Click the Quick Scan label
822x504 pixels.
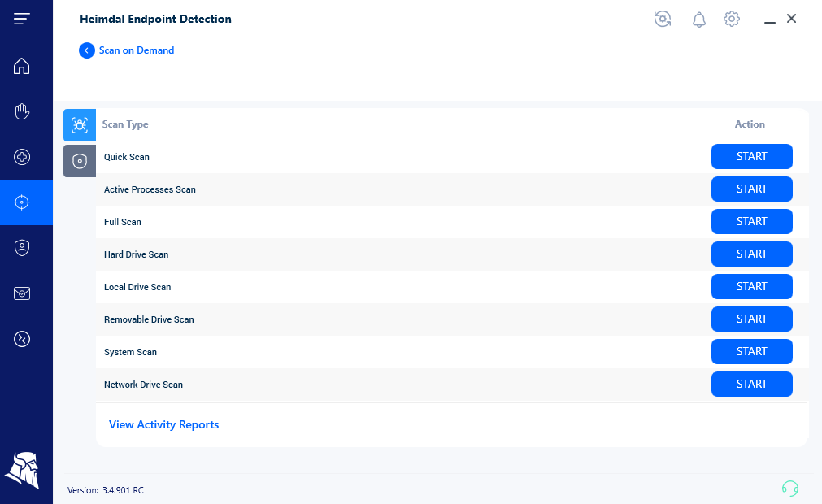tap(126, 157)
